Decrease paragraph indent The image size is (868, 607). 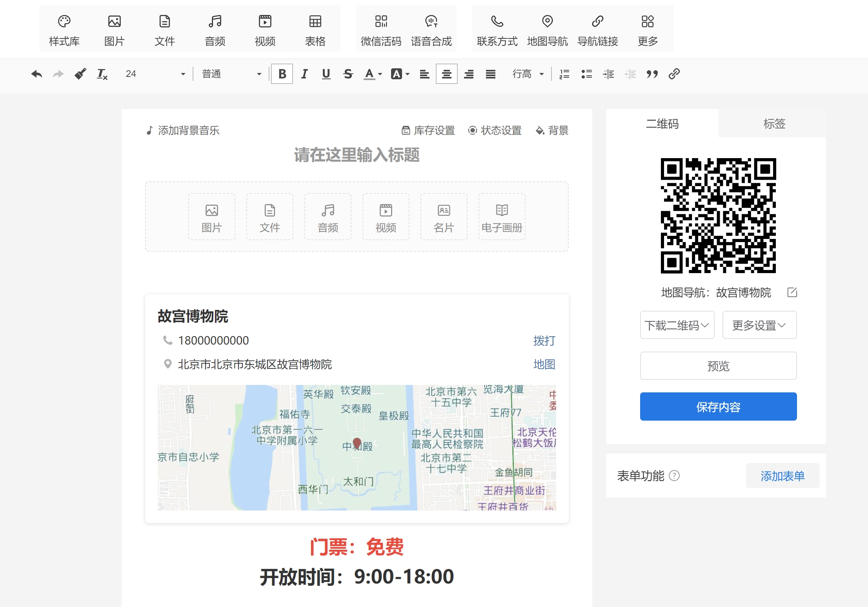coord(630,74)
